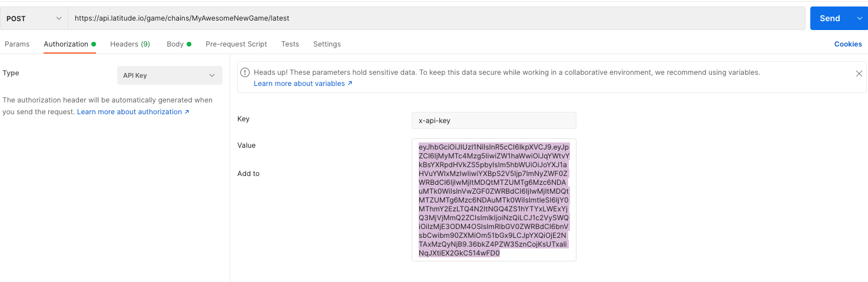
Task: Open the Headers (9) tab
Action: coord(130,44)
